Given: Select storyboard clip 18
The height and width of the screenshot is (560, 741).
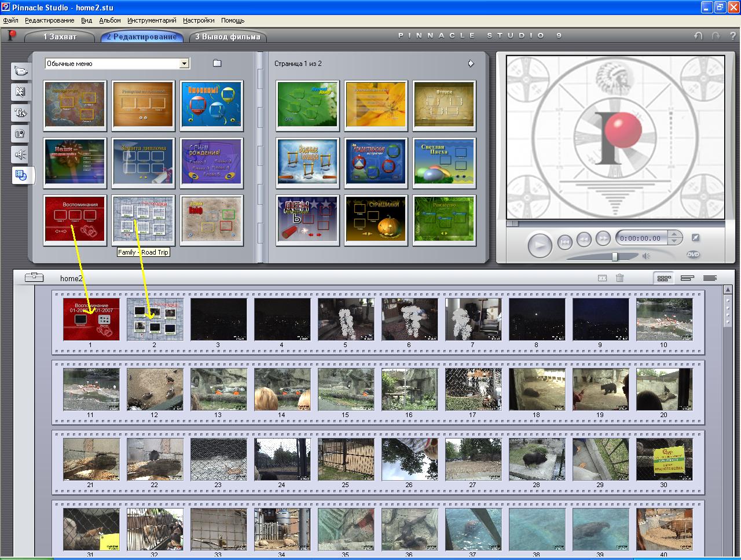Looking at the screenshot, I should (537, 389).
